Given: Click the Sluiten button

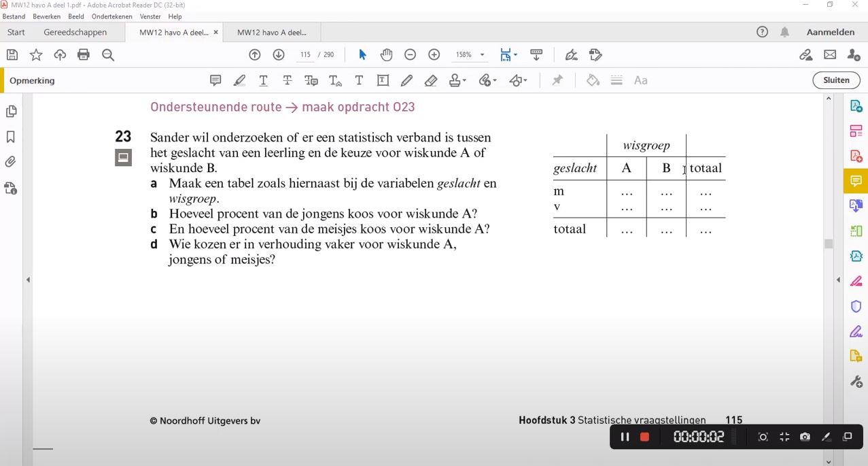Looking at the screenshot, I should coord(836,80).
